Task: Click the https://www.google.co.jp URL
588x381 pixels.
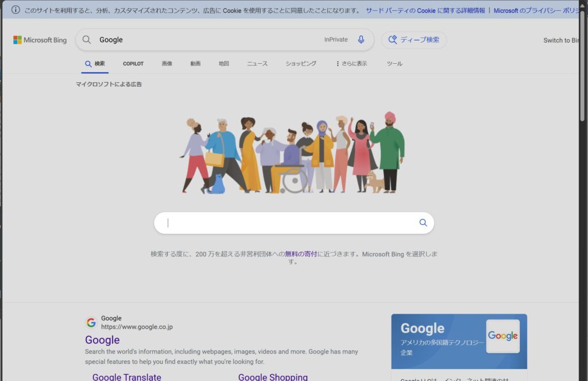Action: (x=137, y=327)
